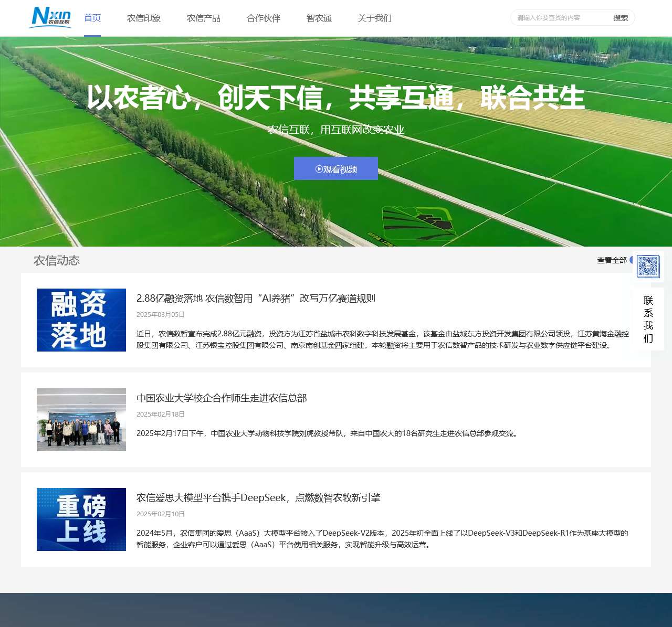This screenshot has width=672, height=627.
Task: Open the 联系我们 side panel
Action: pos(648,319)
